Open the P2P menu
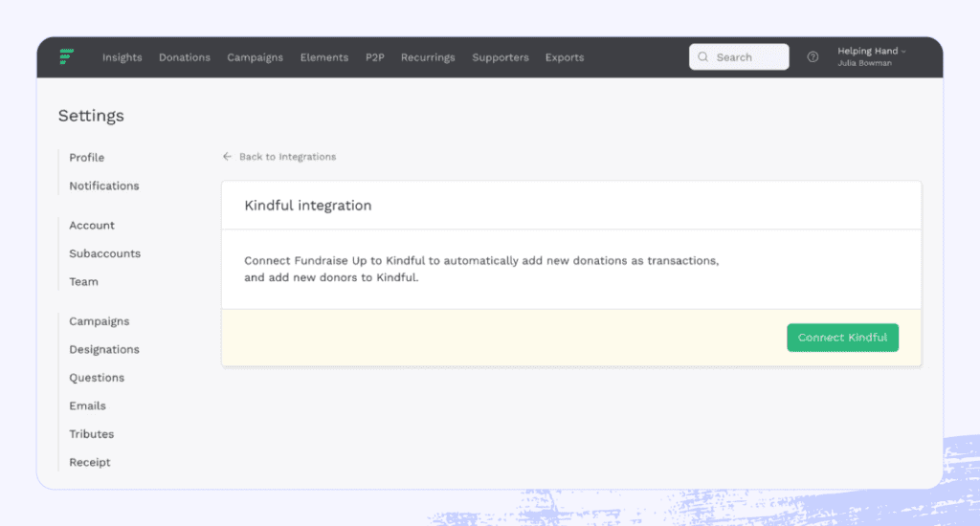This screenshot has width=980, height=526. tap(375, 56)
